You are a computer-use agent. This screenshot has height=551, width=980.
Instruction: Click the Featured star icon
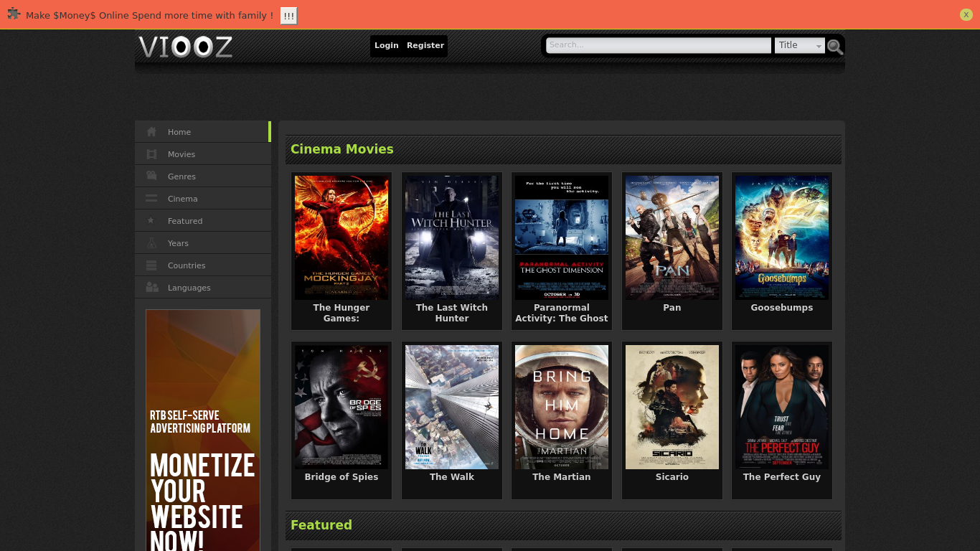[151, 220]
